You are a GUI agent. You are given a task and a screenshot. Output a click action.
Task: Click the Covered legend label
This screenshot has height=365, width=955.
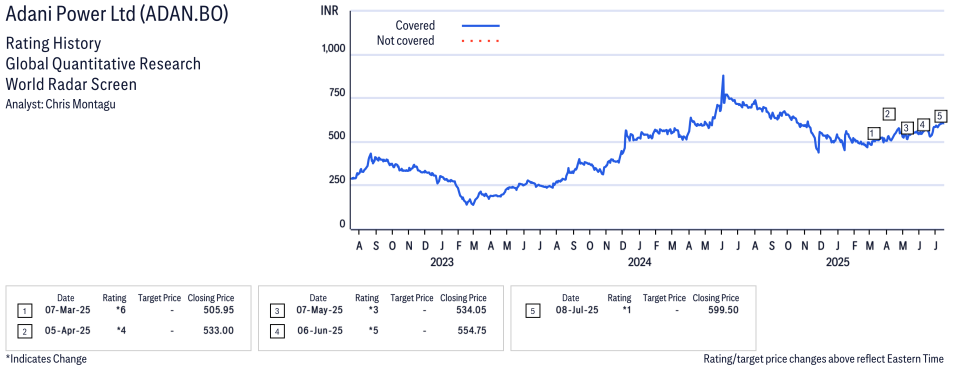pyautogui.click(x=415, y=26)
